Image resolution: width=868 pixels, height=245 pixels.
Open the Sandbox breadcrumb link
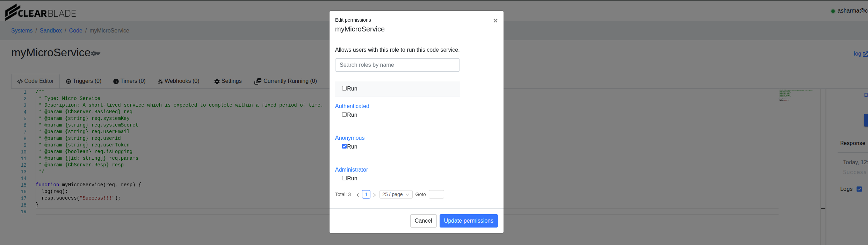pos(51,31)
